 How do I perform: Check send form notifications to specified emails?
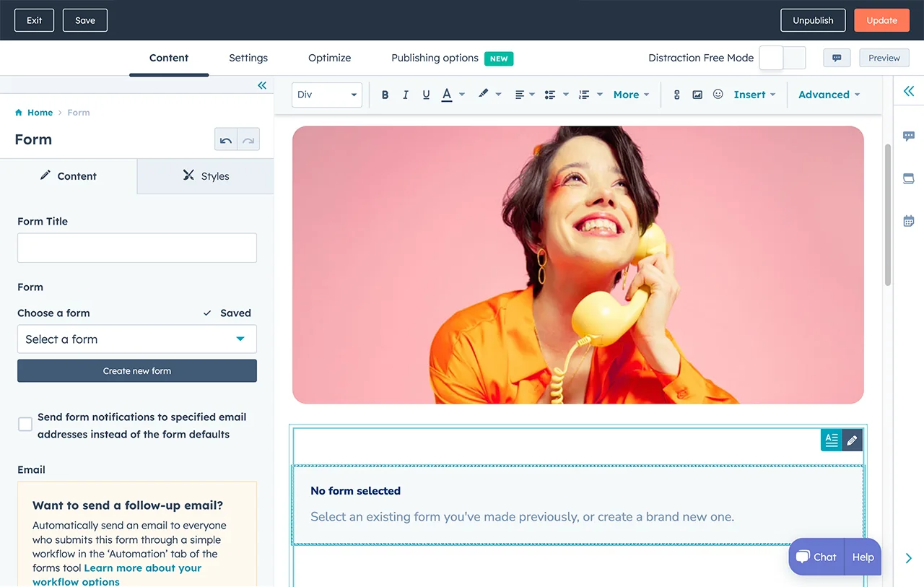pyautogui.click(x=25, y=424)
